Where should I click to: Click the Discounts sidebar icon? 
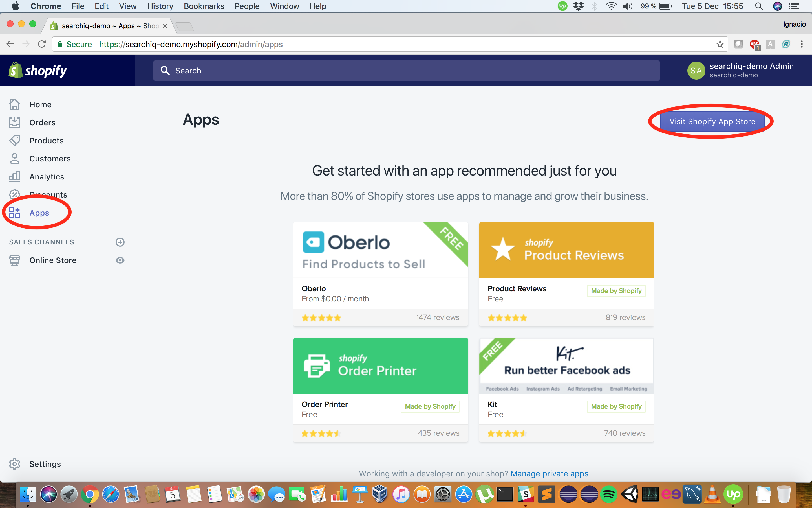14,194
